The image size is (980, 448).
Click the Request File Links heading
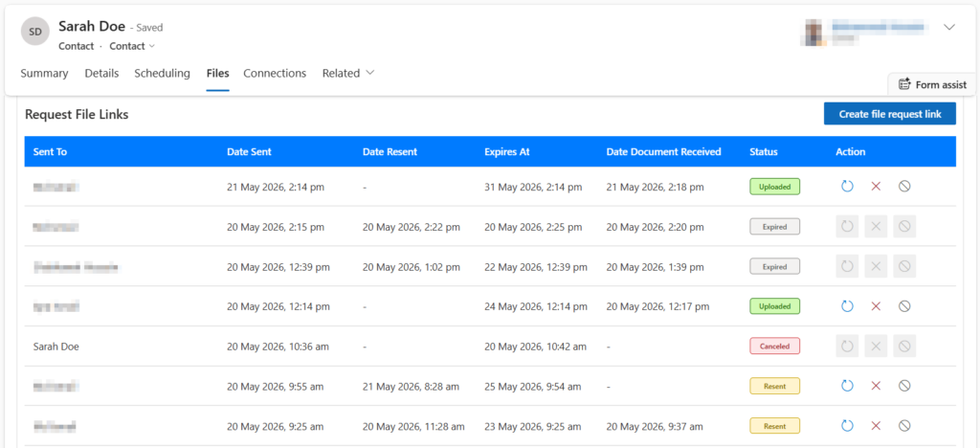(77, 114)
